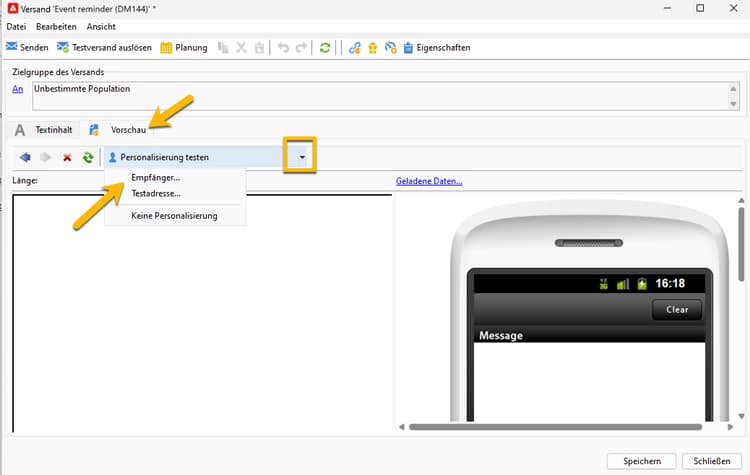Click the blue back arrow in preview toolbar

[25, 157]
